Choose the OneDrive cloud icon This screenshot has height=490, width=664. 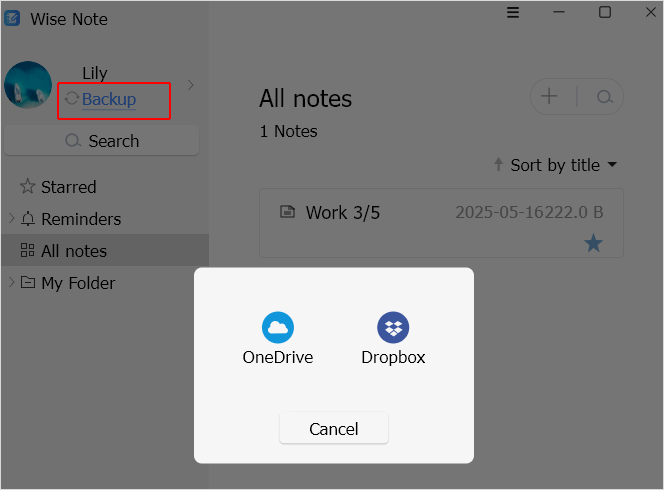pos(278,327)
